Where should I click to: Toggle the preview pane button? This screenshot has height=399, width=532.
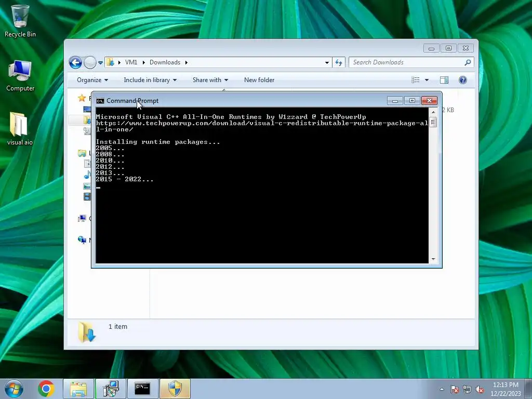point(444,80)
